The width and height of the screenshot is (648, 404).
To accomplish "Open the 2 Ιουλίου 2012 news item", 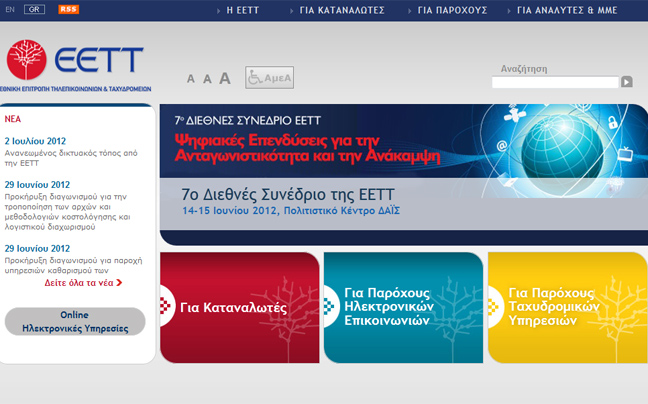I will point(35,141).
